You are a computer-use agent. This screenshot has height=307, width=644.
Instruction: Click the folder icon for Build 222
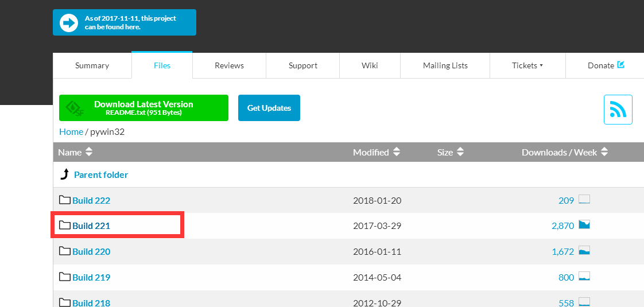click(64, 200)
